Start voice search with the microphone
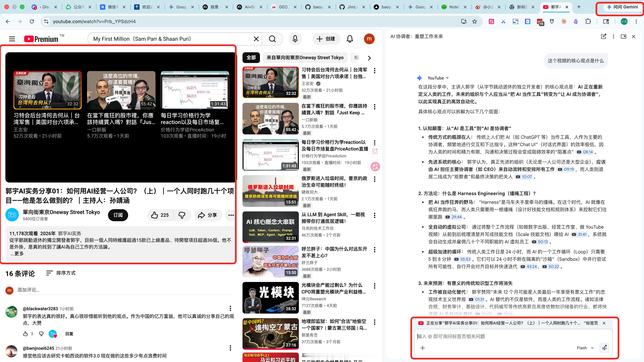The image size is (644, 362). click(x=295, y=39)
